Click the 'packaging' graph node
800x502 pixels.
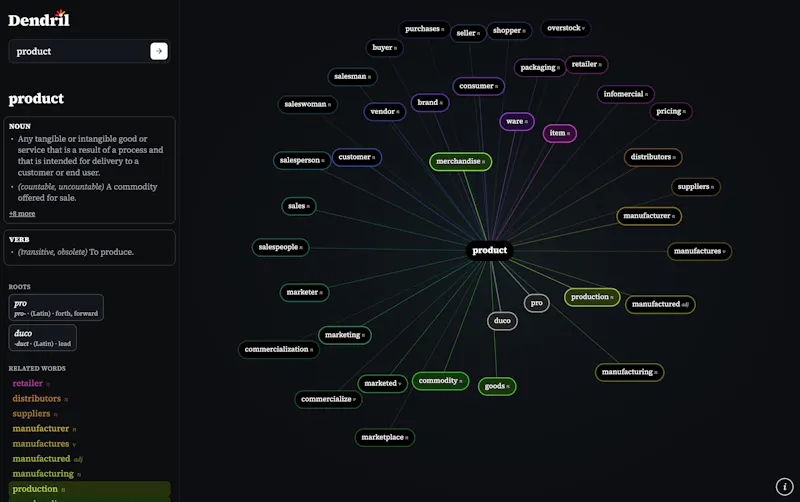point(540,67)
